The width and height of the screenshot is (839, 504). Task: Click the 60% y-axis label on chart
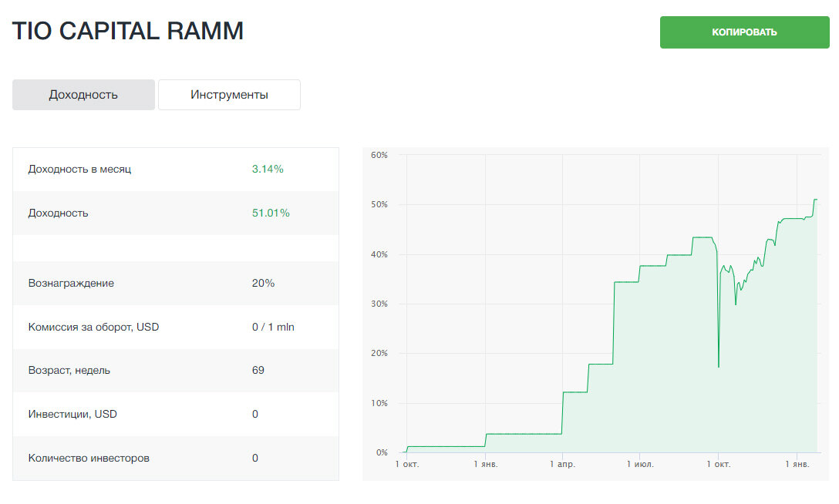(379, 155)
